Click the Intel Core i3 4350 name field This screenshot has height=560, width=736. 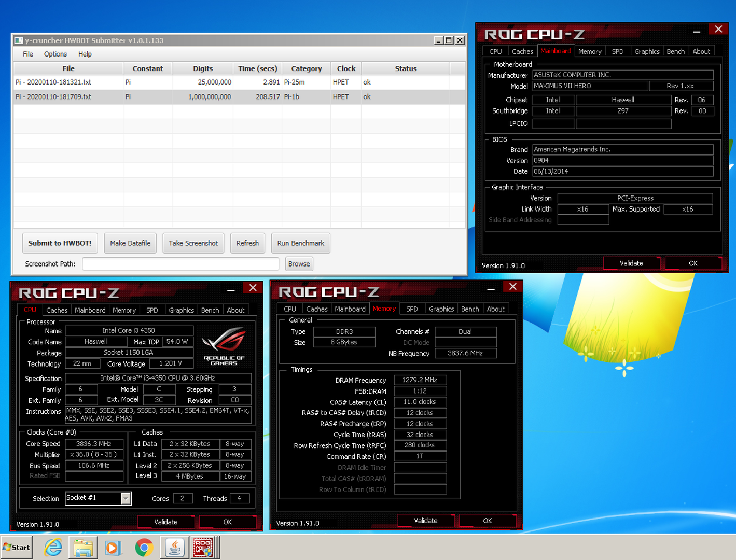pyautogui.click(x=129, y=330)
